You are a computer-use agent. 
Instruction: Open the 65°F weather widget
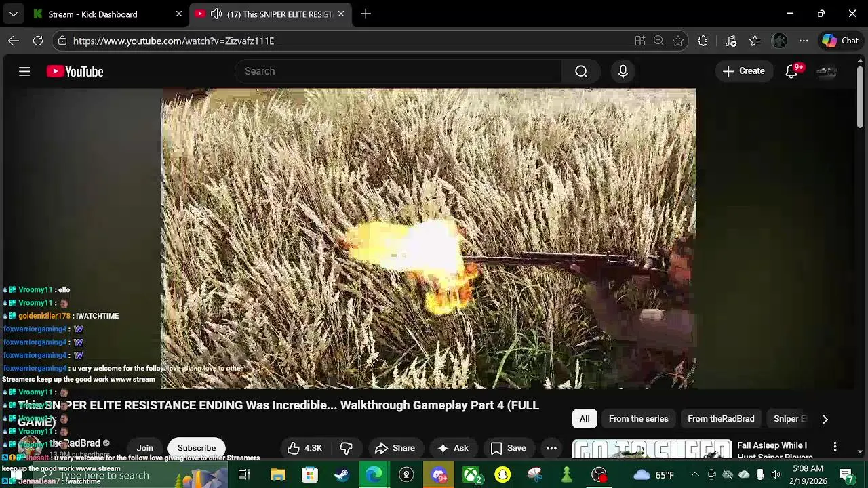[x=654, y=475]
